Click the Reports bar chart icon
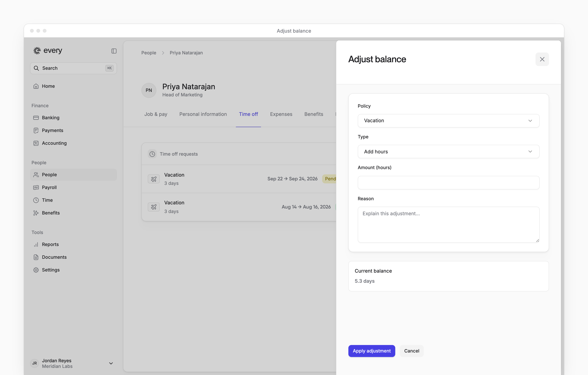This screenshot has width=588, height=375. click(36, 244)
